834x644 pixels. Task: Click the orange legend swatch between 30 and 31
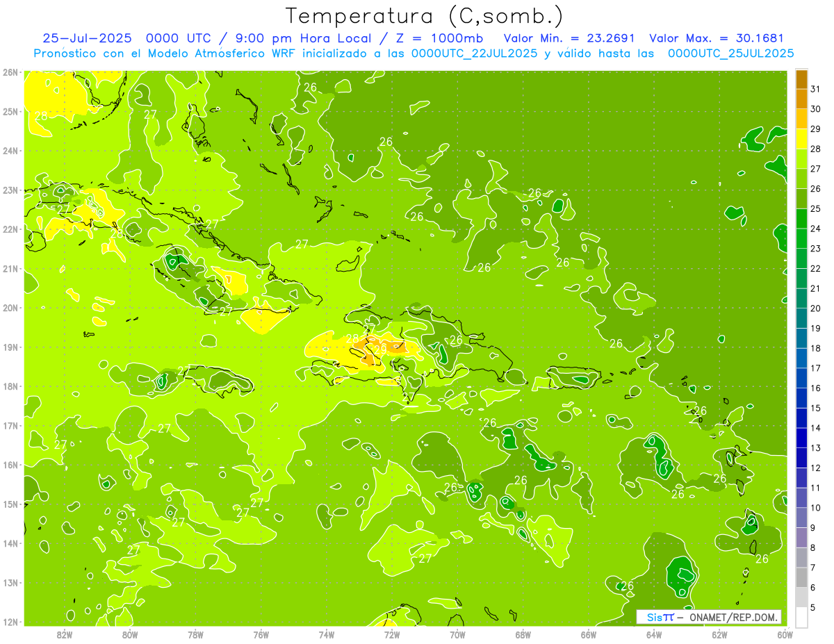pyautogui.click(x=801, y=99)
